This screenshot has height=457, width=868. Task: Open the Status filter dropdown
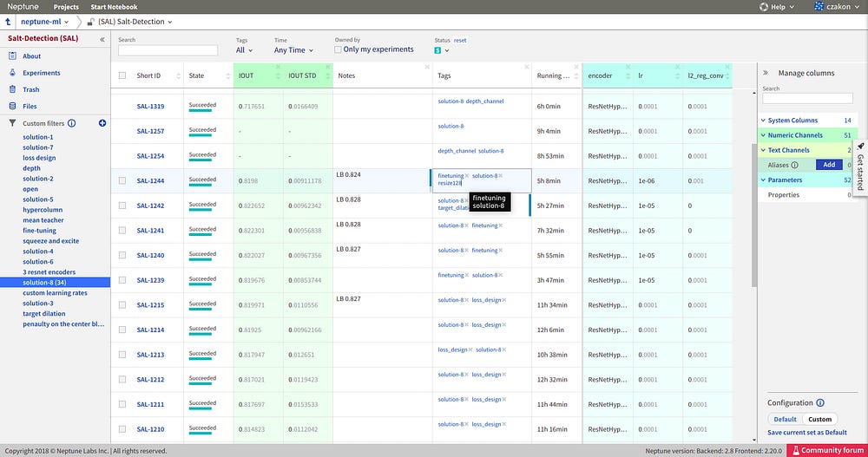(442, 50)
